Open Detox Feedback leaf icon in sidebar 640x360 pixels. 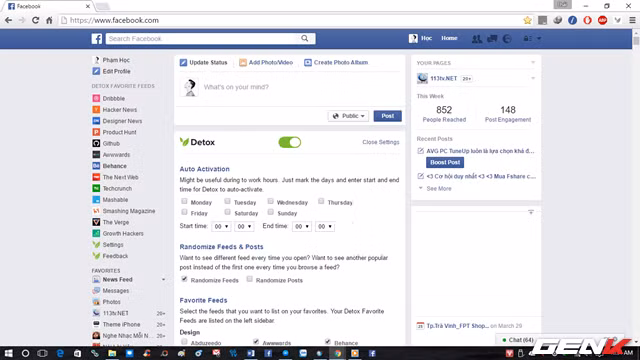(x=96, y=256)
